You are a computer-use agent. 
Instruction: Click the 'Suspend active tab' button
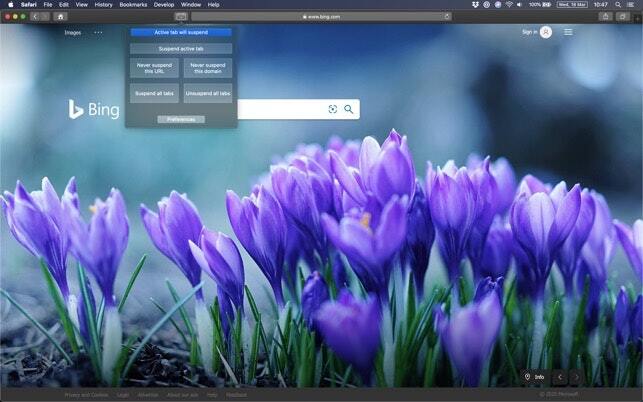pyautogui.click(x=181, y=49)
